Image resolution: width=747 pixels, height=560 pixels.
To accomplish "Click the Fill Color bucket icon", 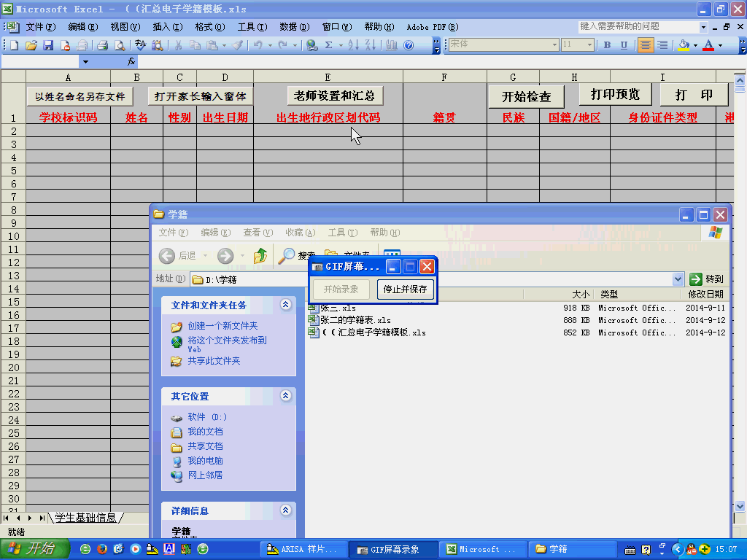I will [684, 44].
